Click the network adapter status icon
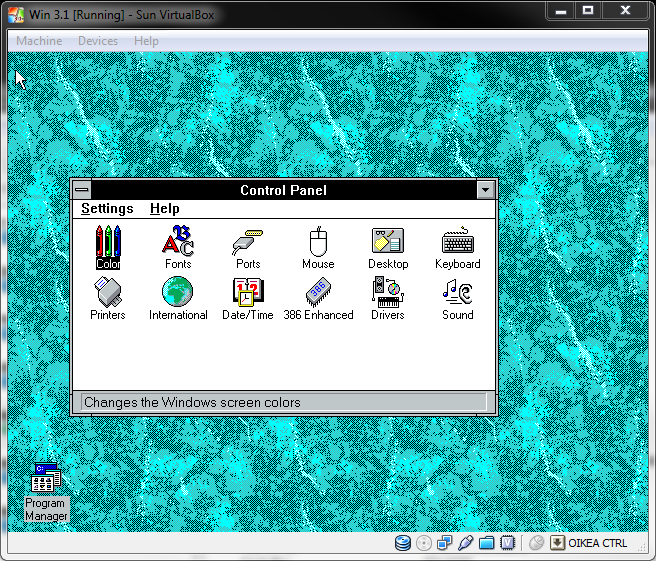 click(x=444, y=543)
